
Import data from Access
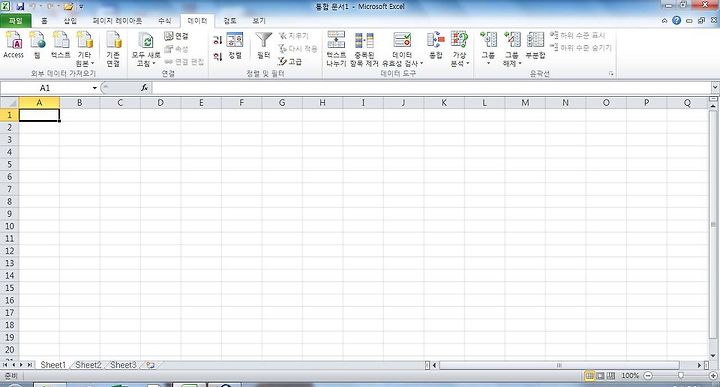tap(13, 45)
